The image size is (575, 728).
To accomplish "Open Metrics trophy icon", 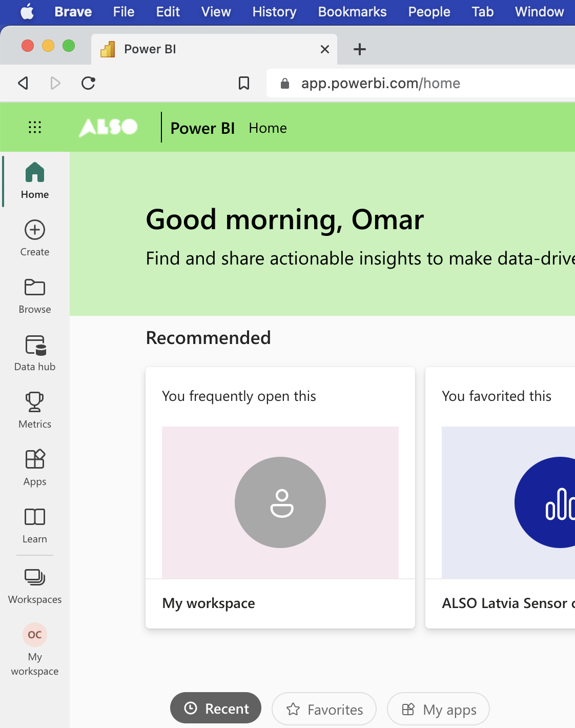I will click(x=35, y=402).
